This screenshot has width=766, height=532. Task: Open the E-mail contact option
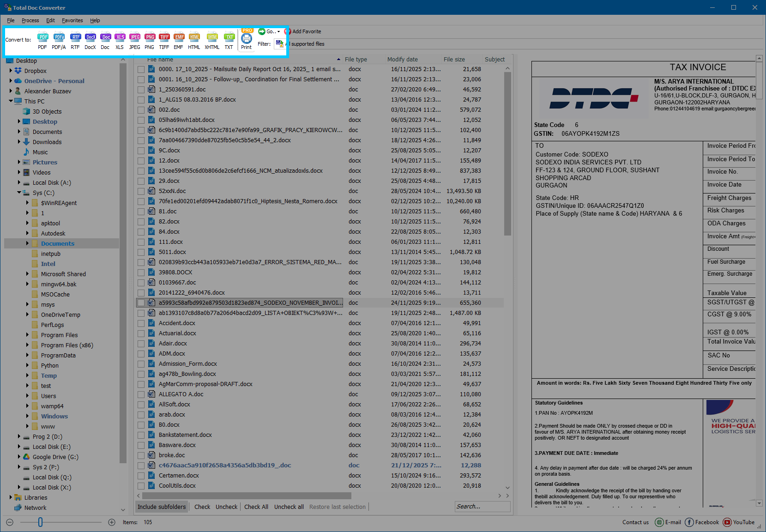tap(668, 522)
